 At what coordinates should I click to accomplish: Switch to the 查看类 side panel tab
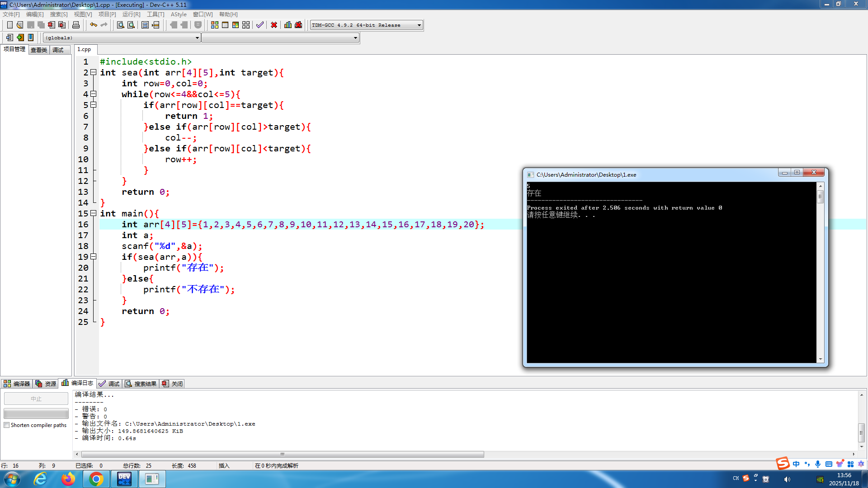coord(39,50)
